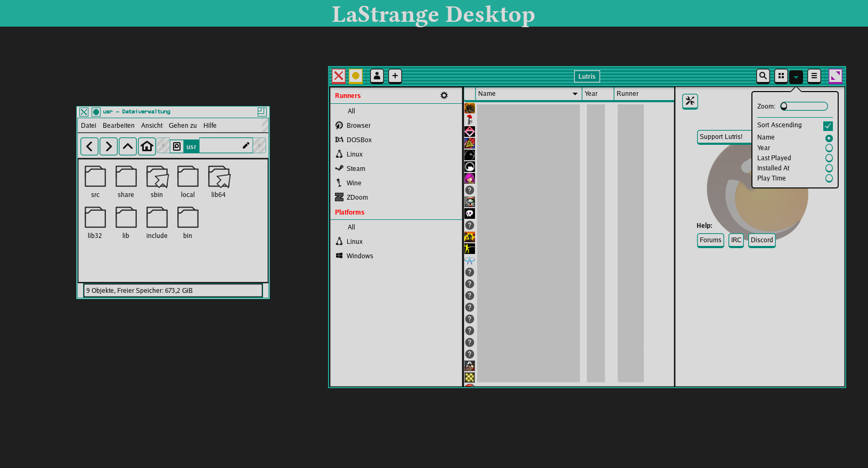Screen dimensions: 868x468
Task: Open the IRC help button
Action: (736, 240)
